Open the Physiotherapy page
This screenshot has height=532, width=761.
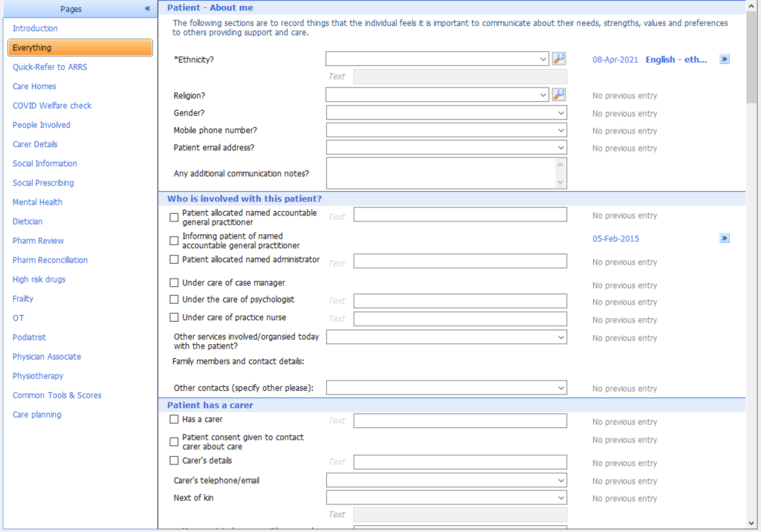coord(38,376)
